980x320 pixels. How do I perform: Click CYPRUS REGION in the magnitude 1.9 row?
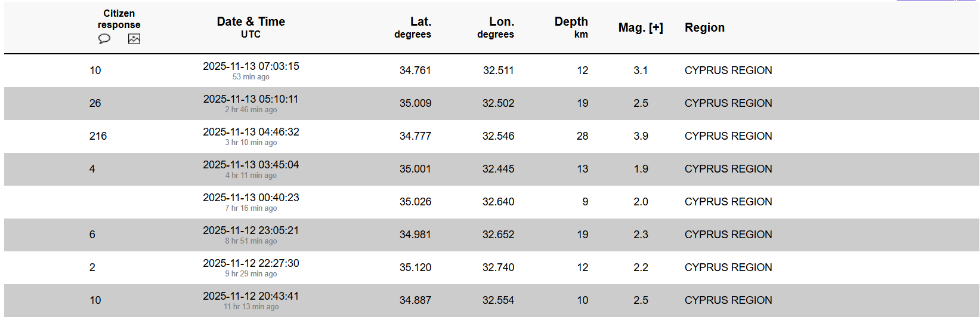tap(728, 169)
